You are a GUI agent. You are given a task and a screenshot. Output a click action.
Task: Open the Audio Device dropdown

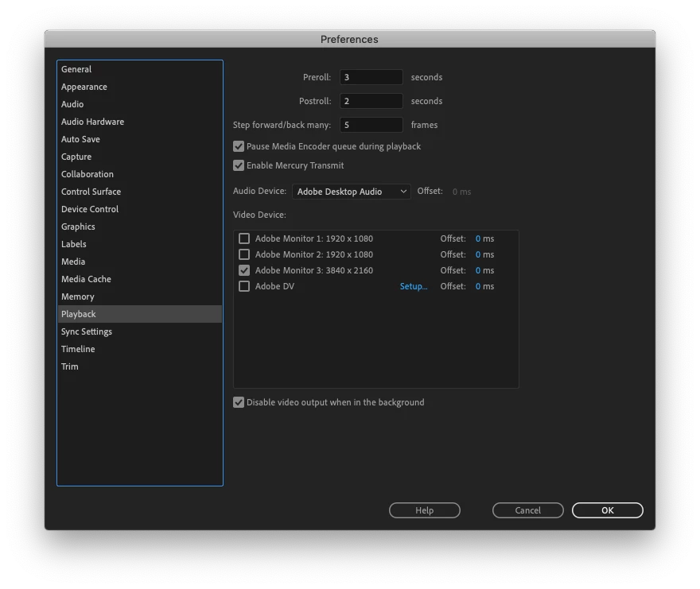tap(352, 192)
